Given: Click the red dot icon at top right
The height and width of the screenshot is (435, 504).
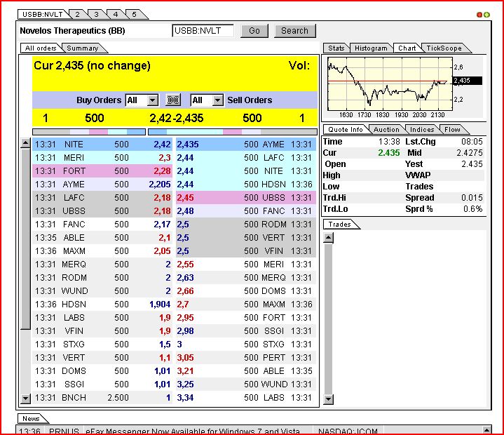Looking at the screenshot, I should click(x=479, y=14).
